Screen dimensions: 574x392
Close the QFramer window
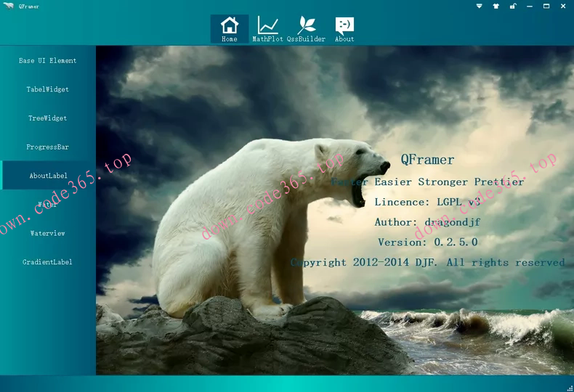coord(563,7)
